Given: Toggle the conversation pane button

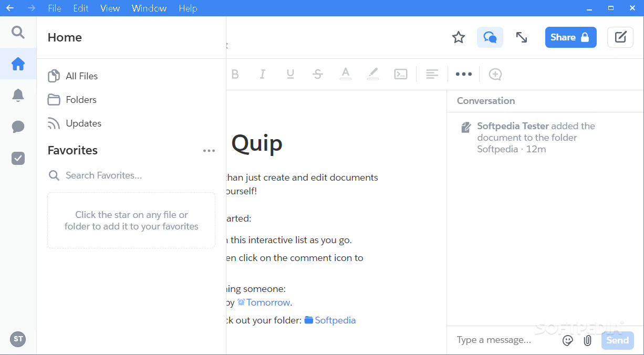Looking at the screenshot, I should [490, 37].
